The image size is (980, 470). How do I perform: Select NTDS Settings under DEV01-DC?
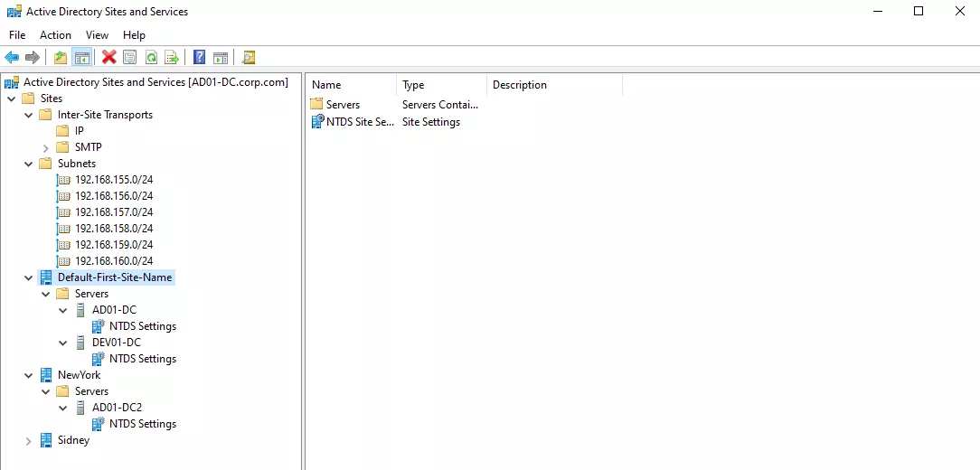click(x=143, y=359)
